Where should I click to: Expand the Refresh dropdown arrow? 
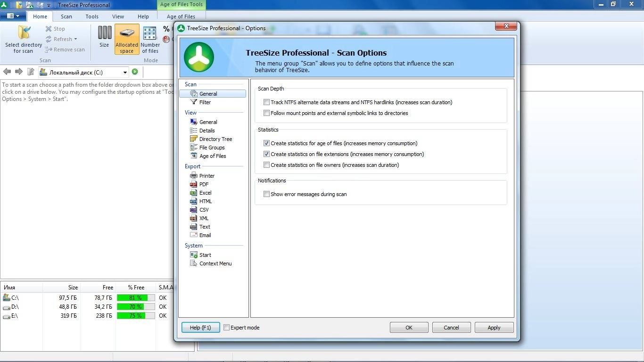pos(75,39)
